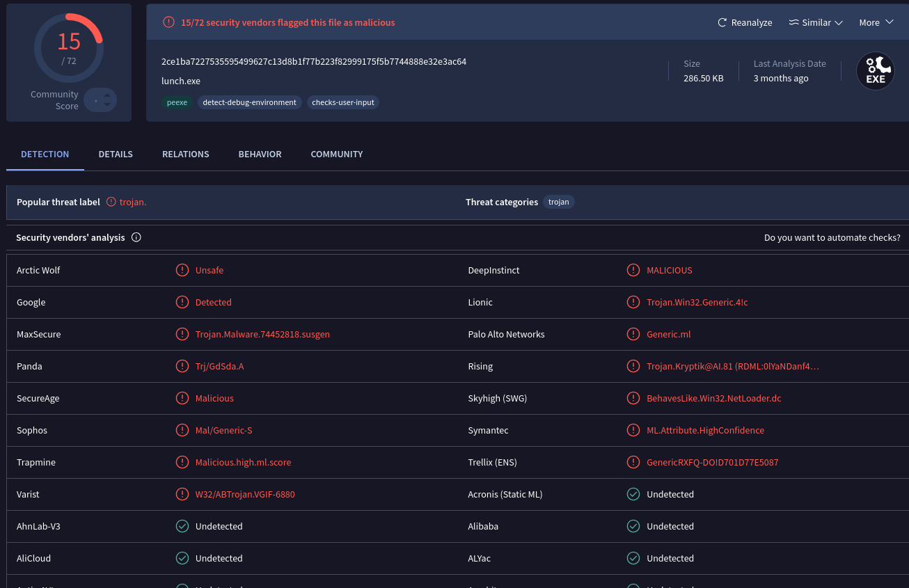
Task: Click DeepInstinct's MALICIOUS result
Action: 670,270
